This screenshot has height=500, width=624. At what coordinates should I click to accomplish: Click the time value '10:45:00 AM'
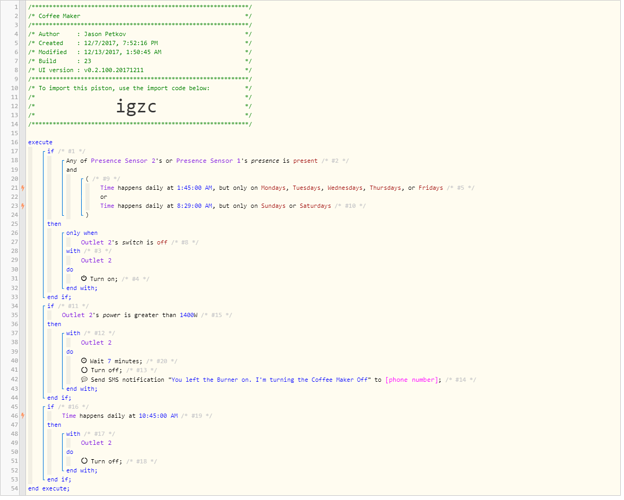pyautogui.click(x=158, y=416)
